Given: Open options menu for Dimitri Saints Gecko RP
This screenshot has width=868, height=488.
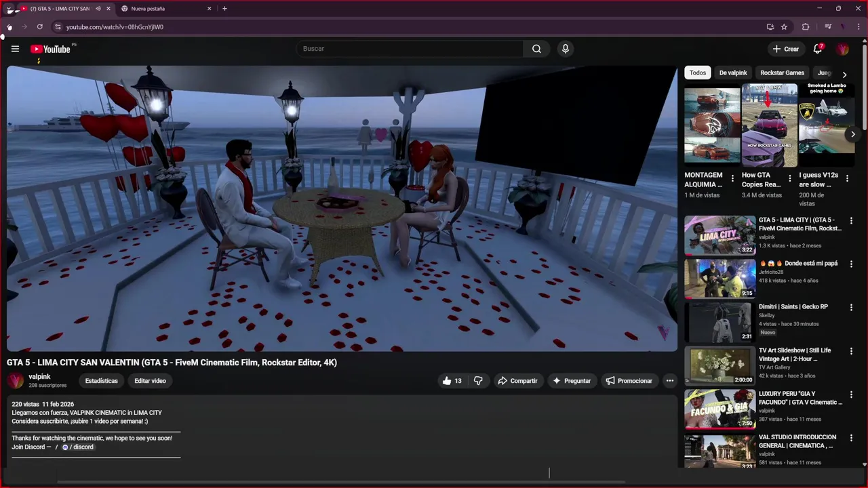Looking at the screenshot, I should (851, 308).
